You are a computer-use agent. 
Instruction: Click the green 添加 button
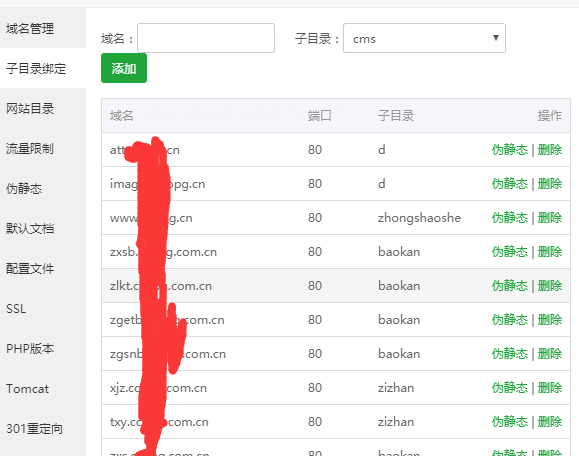(x=124, y=68)
